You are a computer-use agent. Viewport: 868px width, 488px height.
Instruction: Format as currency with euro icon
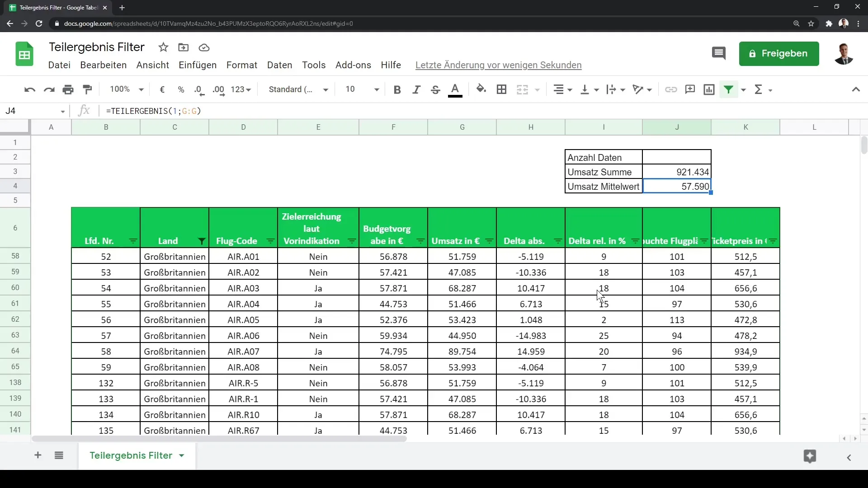(162, 89)
